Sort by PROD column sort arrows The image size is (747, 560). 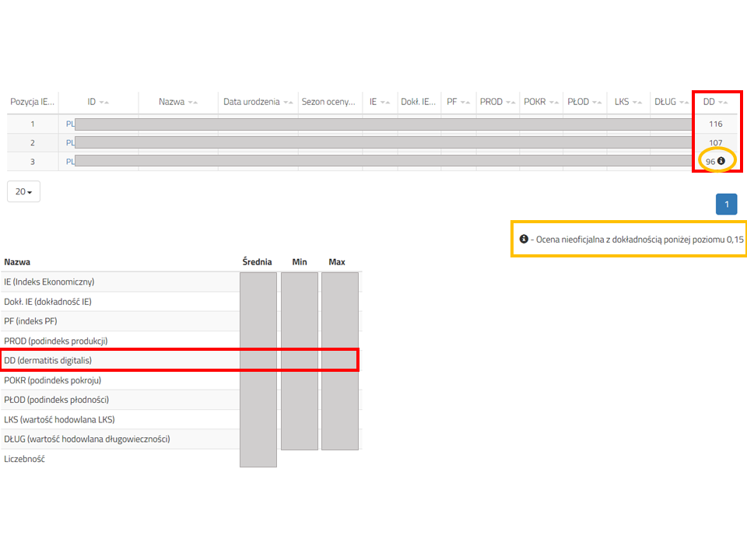pyautogui.click(x=510, y=103)
